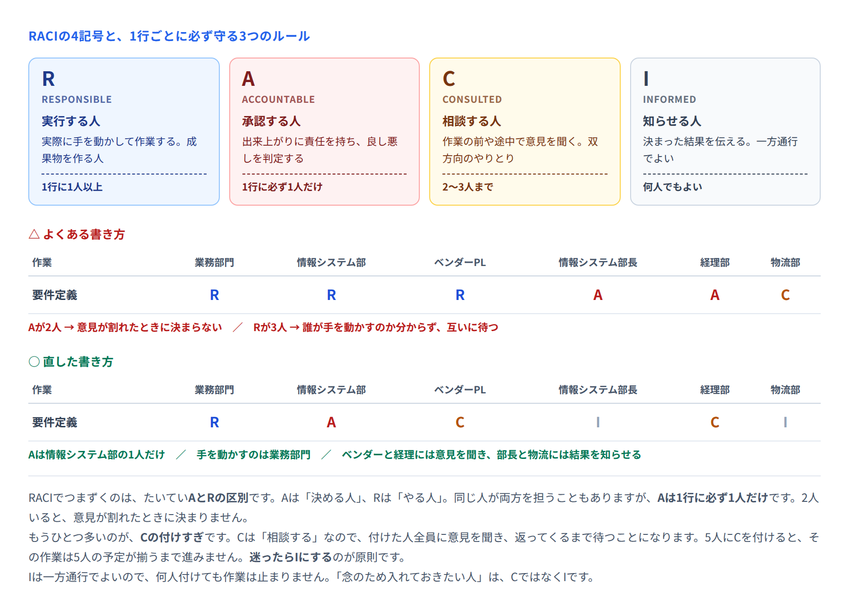
Task: Click the A cell under 経理部 in the よくある書き方 table
Action: 715,295
